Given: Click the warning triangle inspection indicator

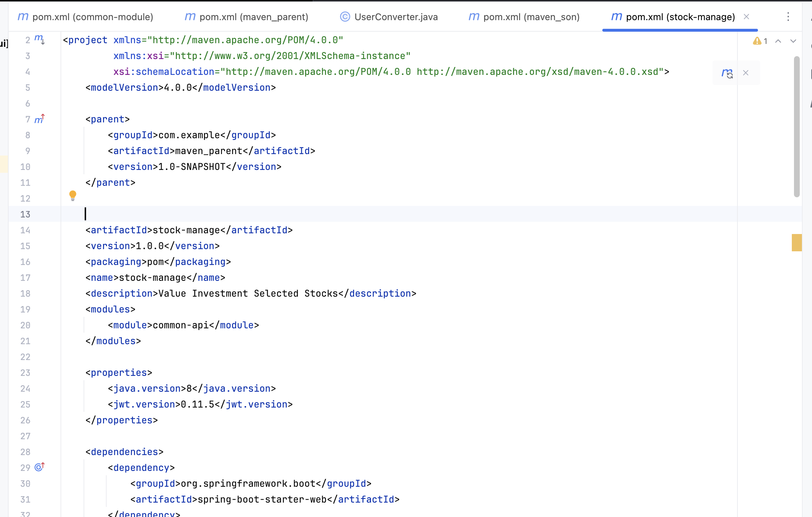Looking at the screenshot, I should coord(757,41).
